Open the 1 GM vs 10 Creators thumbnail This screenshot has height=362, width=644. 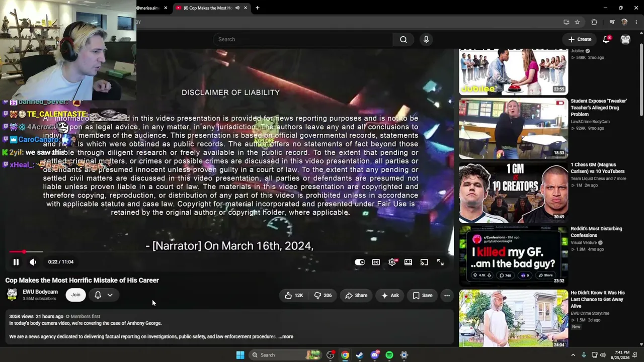pyautogui.click(x=513, y=192)
